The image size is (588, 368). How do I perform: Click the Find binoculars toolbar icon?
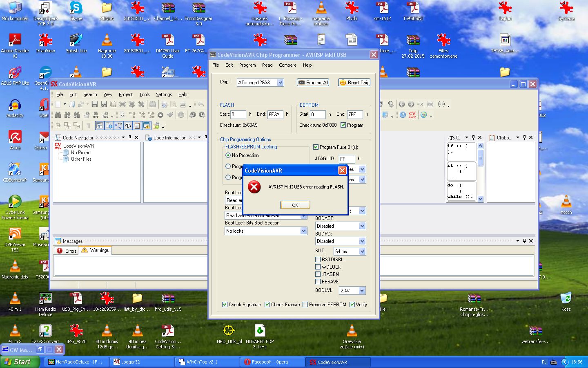coord(58,115)
